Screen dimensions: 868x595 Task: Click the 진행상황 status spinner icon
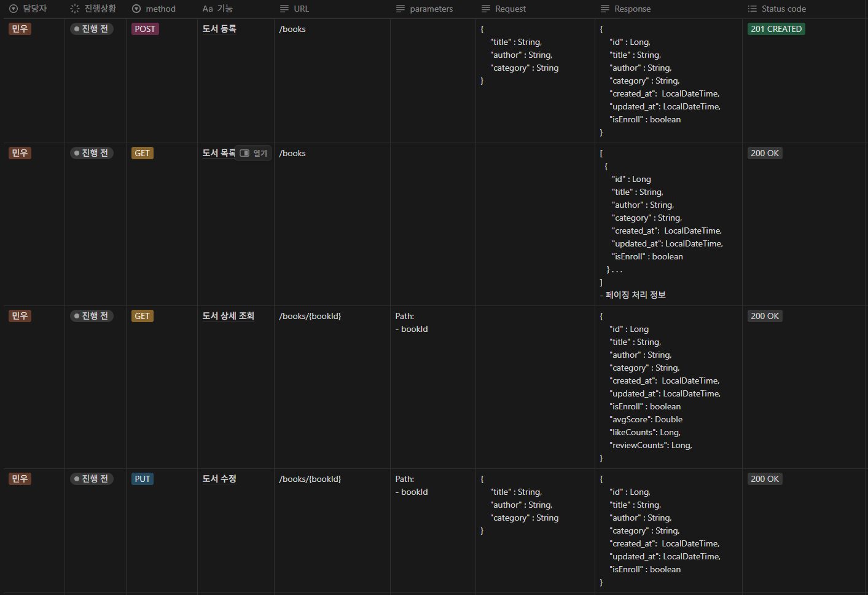click(x=75, y=9)
